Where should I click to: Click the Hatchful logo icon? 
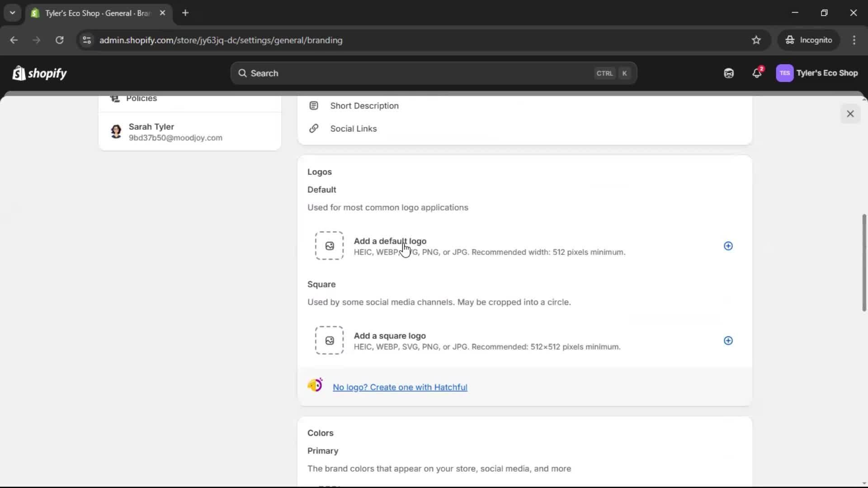(315, 385)
